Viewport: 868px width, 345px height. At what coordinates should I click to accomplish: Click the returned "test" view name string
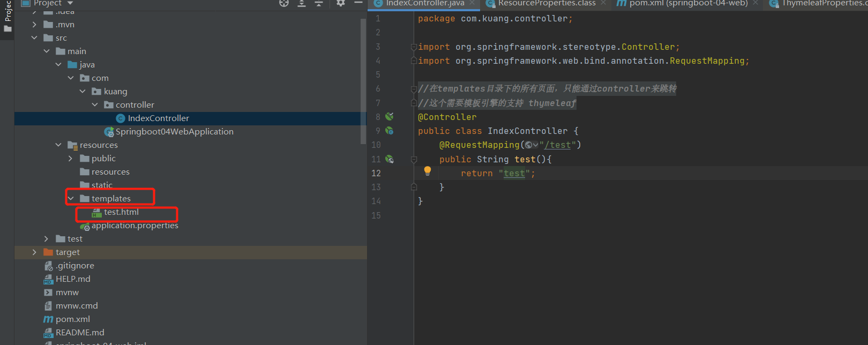tap(514, 174)
